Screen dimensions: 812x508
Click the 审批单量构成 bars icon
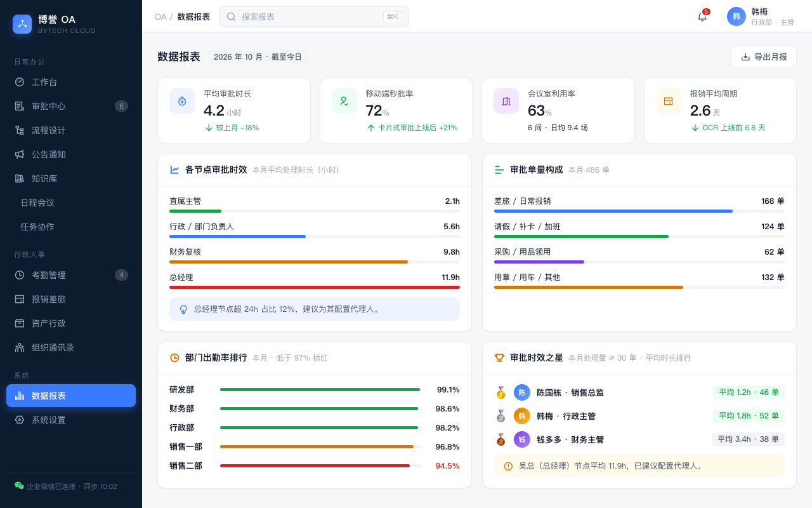point(499,170)
